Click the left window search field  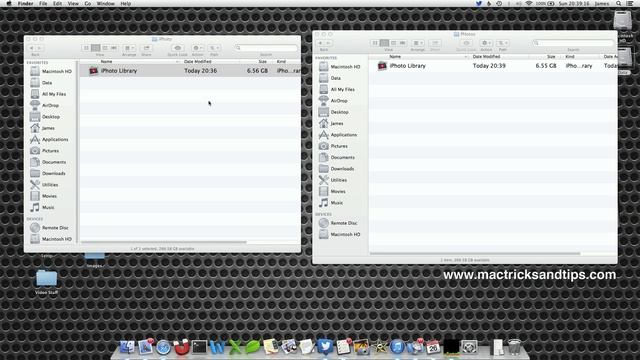click(266, 48)
